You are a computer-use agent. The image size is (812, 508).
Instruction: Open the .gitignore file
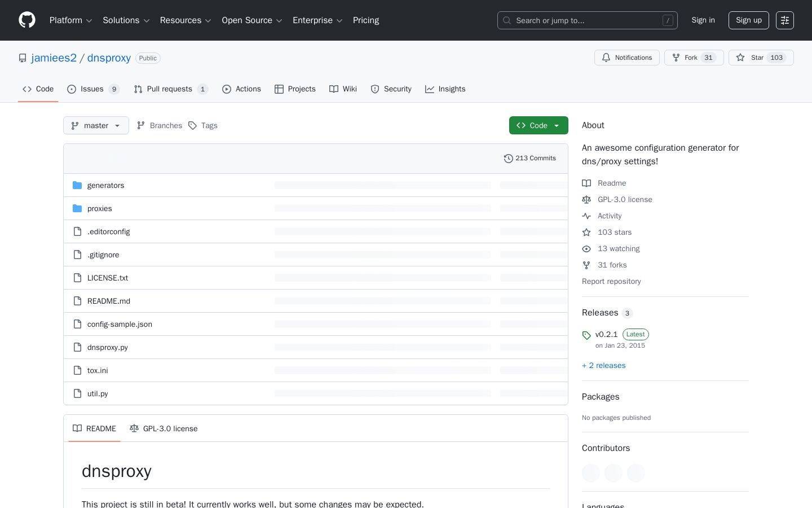pyautogui.click(x=103, y=255)
